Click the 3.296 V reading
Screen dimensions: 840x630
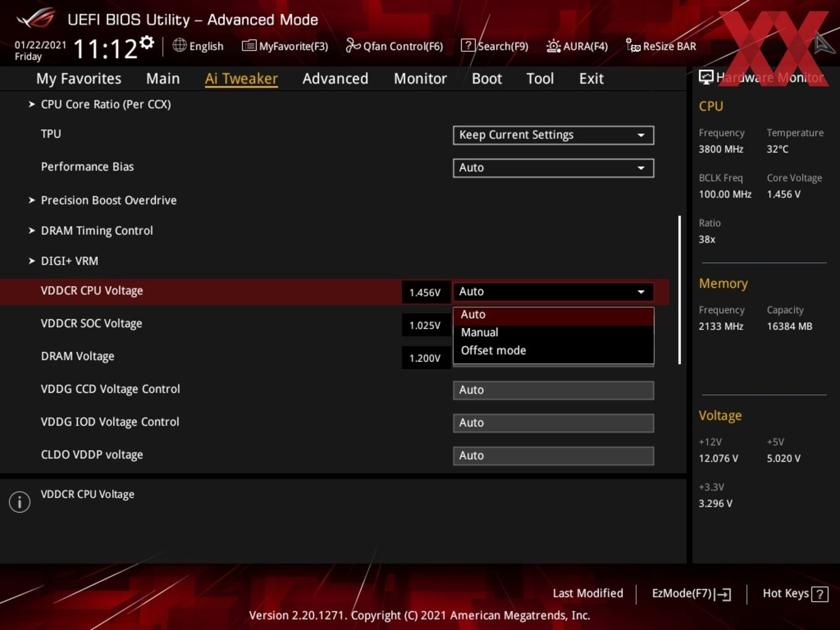pos(715,503)
